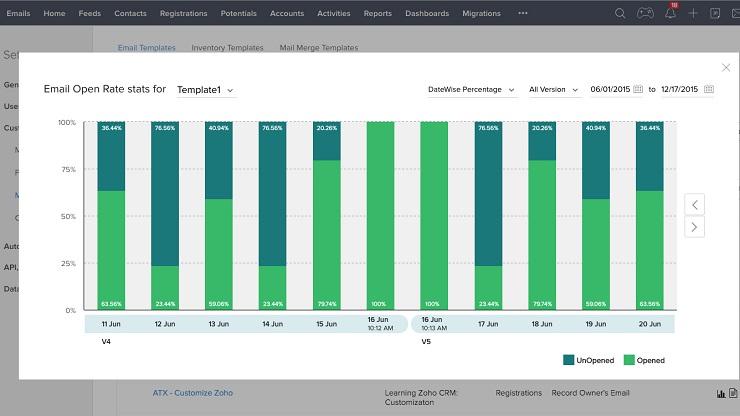The image size is (740, 416).
Task: Click the 12 Jun opened green bar
Action: (165, 287)
